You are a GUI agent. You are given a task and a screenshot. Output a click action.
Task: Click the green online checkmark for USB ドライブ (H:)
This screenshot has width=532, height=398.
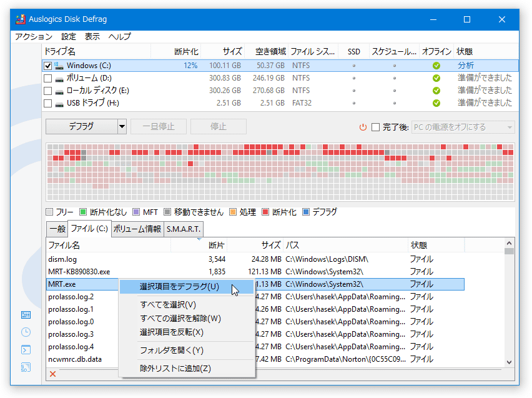[x=436, y=103]
